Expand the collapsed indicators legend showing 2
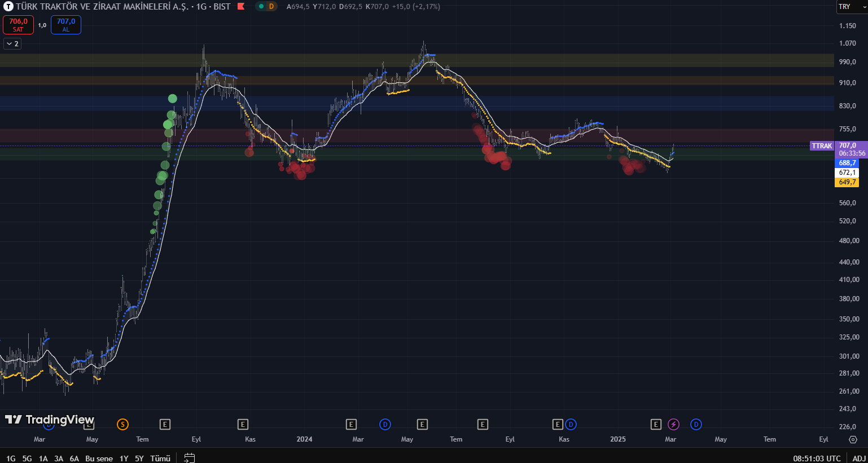Screen dimensions: 868x463 point(12,43)
